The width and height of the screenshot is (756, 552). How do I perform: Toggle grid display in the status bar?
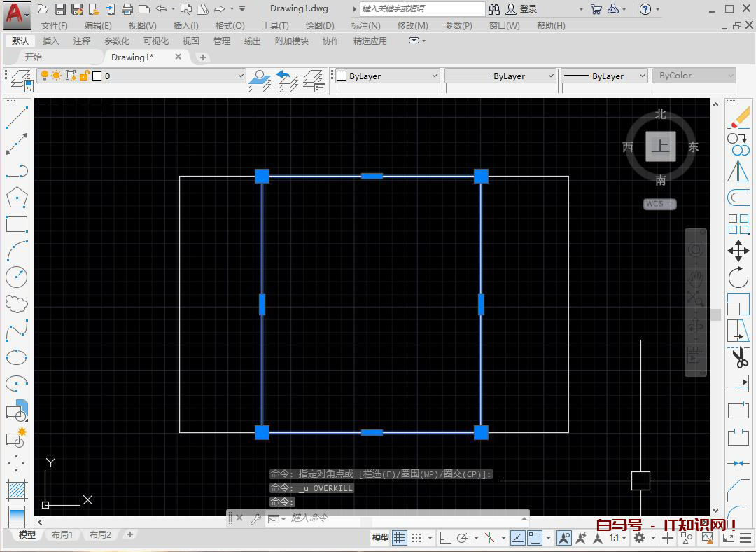click(x=398, y=538)
